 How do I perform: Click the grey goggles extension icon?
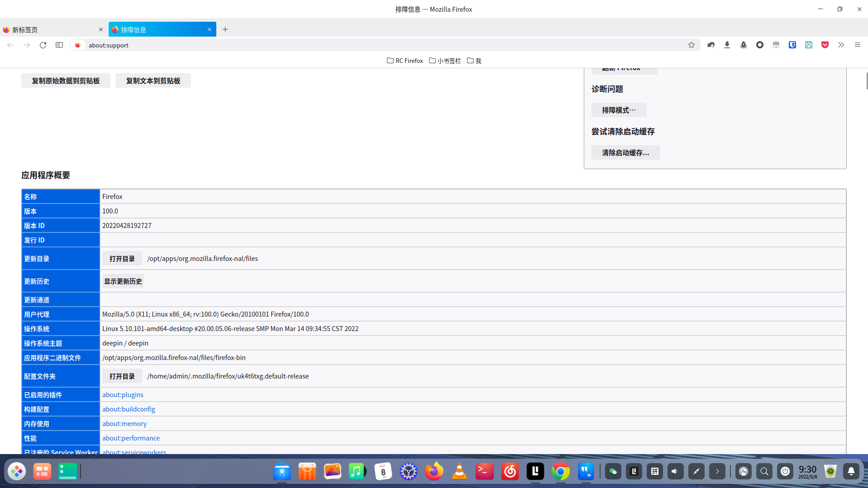point(776,45)
